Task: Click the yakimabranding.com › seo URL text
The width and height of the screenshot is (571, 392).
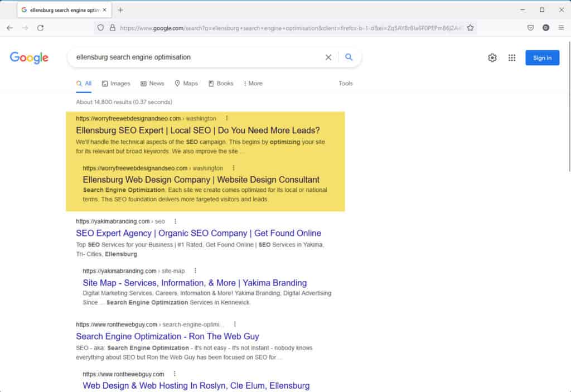Action: point(120,221)
